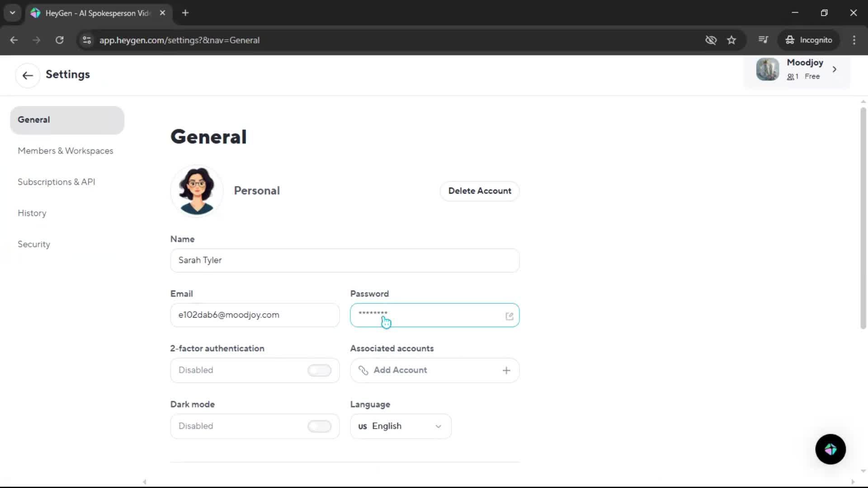Click the back arrow beside Settings
Viewport: 868px width, 488px height.
tap(28, 75)
